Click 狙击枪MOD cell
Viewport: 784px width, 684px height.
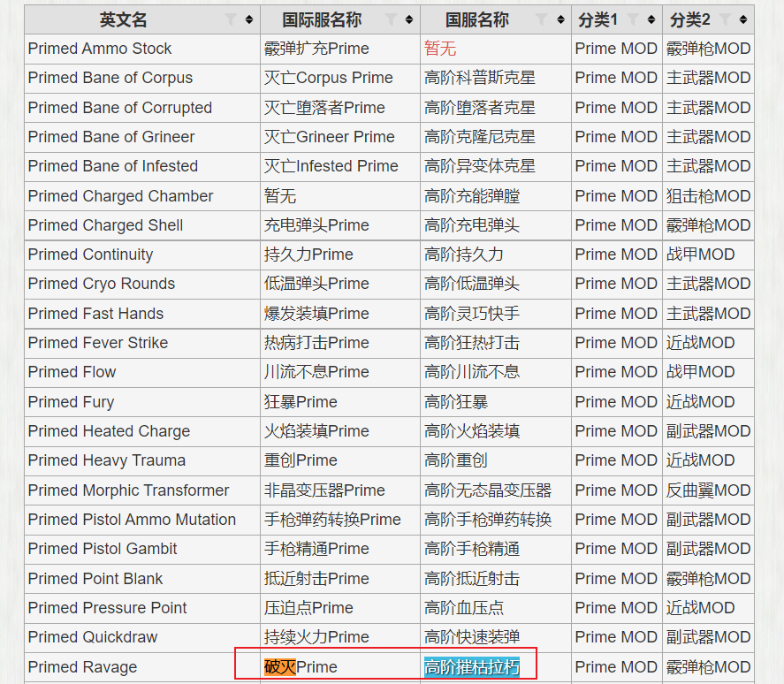[708, 196]
